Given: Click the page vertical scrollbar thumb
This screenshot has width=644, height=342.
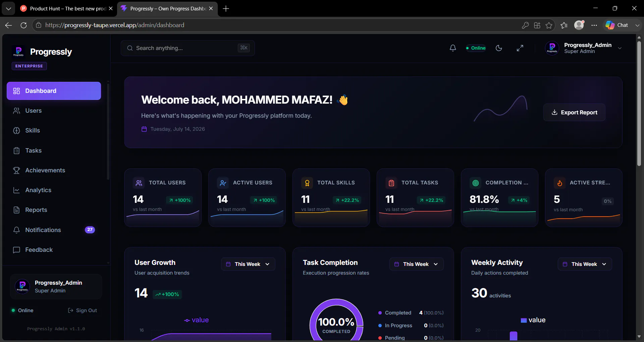Looking at the screenshot, I should click(639, 103).
